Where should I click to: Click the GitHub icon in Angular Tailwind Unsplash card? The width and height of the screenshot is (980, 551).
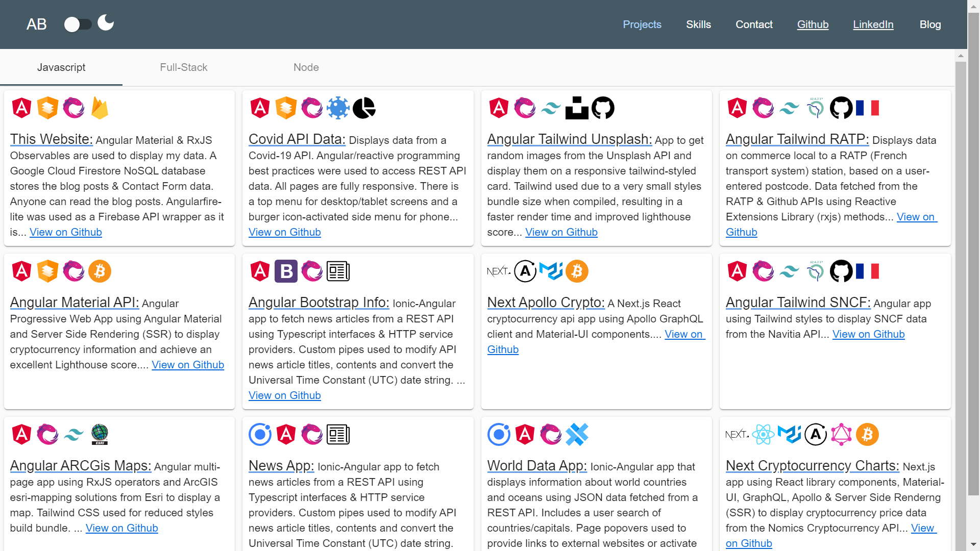click(603, 108)
